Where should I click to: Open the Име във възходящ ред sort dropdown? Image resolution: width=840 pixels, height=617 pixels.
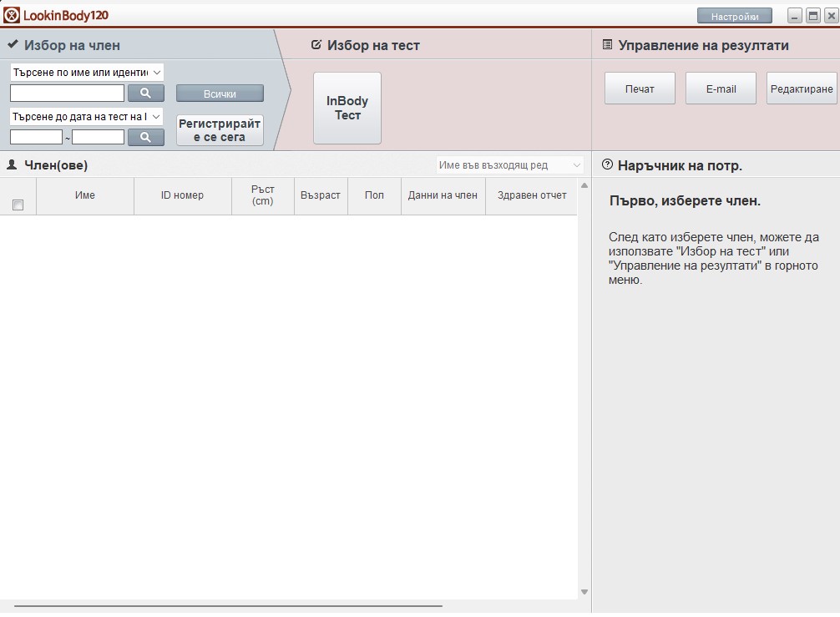coord(509,165)
